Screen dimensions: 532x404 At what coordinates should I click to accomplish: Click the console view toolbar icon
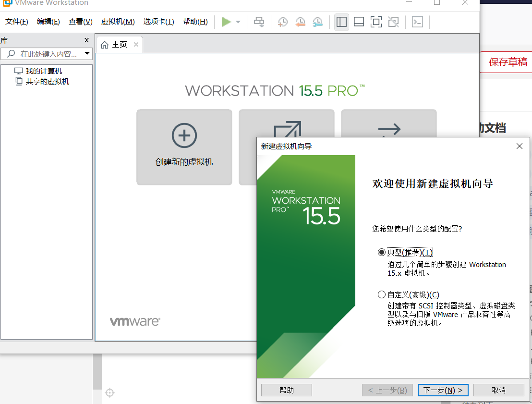coord(417,22)
